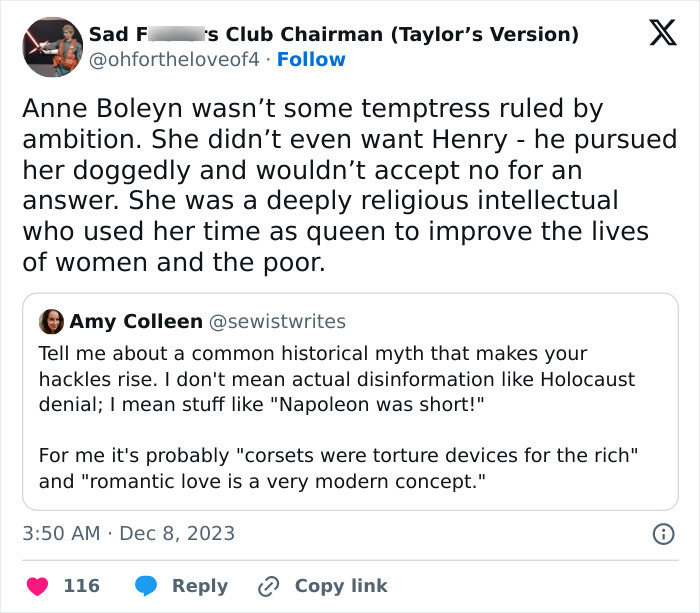Open the tweet info icon
Screen dimensions: 700x613
[662, 534]
